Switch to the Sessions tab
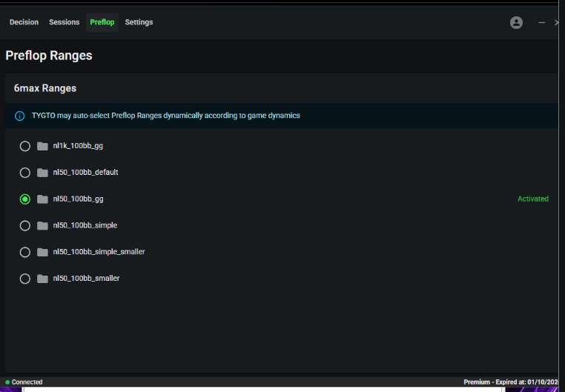This screenshot has height=392, width=565. (64, 22)
